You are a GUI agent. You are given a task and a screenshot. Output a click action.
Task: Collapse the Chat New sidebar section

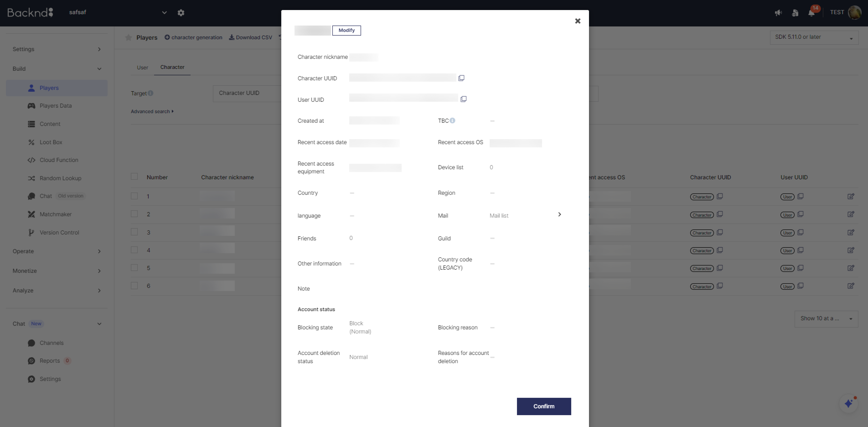click(x=57, y=324)
